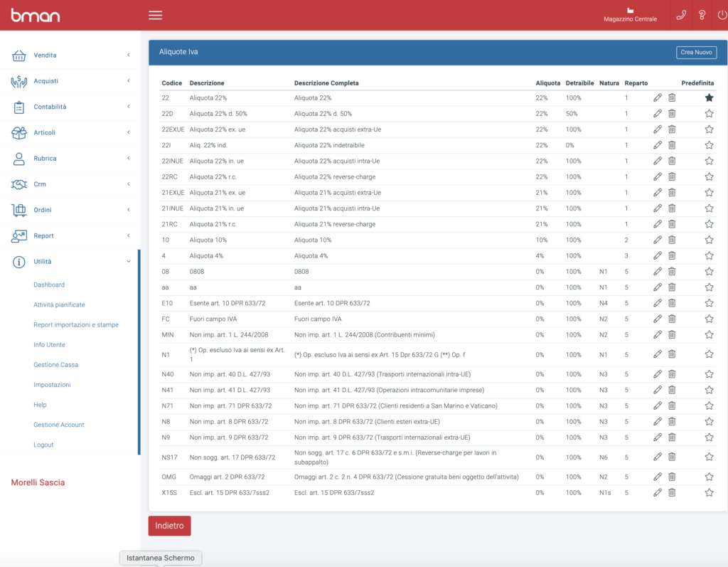Set N40 row as default star
This screenshot has height=567, width=728.
pos(709,374)
